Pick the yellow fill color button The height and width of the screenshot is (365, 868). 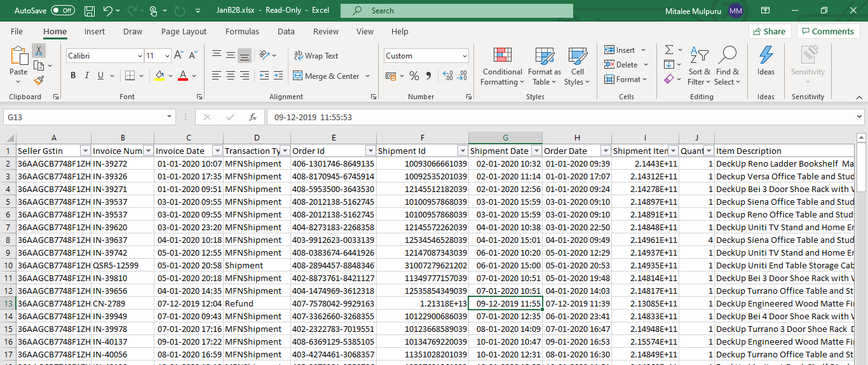[x=159, y=76]
